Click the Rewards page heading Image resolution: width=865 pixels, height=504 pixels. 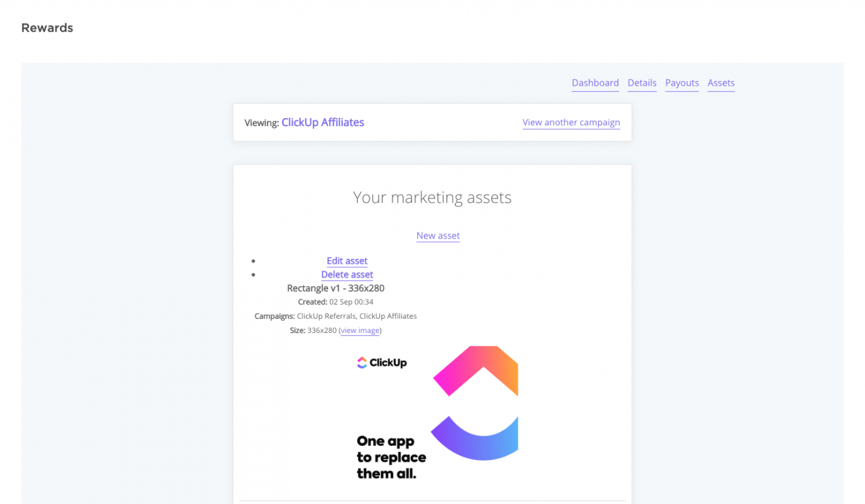tap(47, 28)
